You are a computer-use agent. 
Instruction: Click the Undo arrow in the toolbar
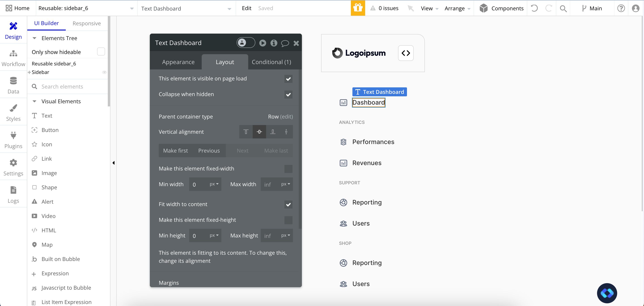(x=534, y=8)
